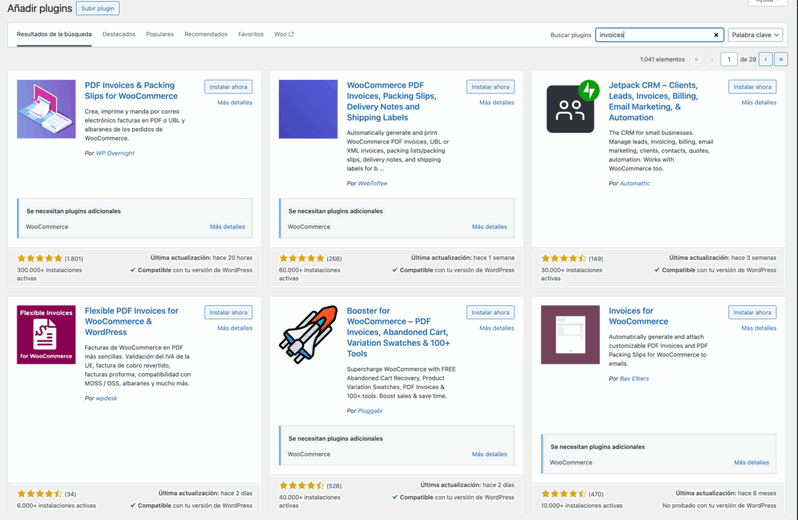The image size is (798, 520).
Task: Go to the previous results page arrow
Action: pos(712,60)
